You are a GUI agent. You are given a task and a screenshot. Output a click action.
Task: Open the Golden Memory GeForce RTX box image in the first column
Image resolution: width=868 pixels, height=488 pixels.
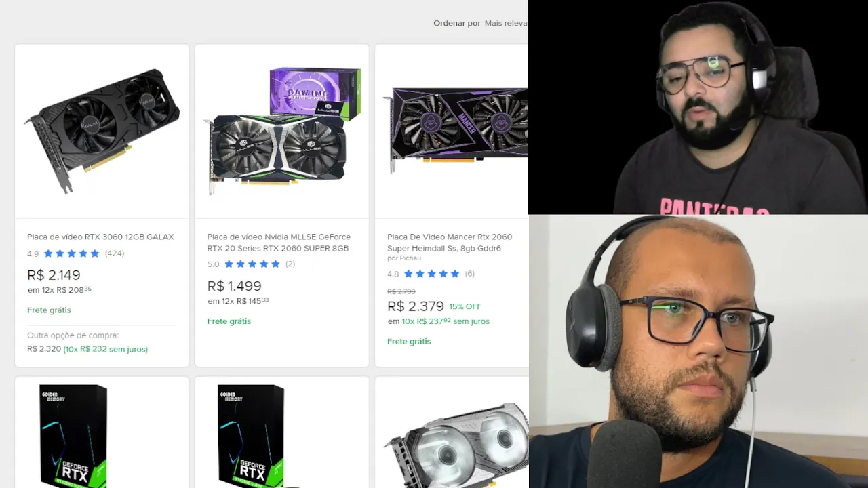click(74, 435)
